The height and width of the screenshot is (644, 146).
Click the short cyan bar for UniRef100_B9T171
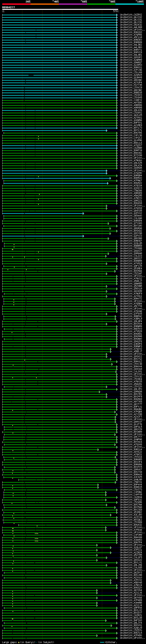point(55,130)
